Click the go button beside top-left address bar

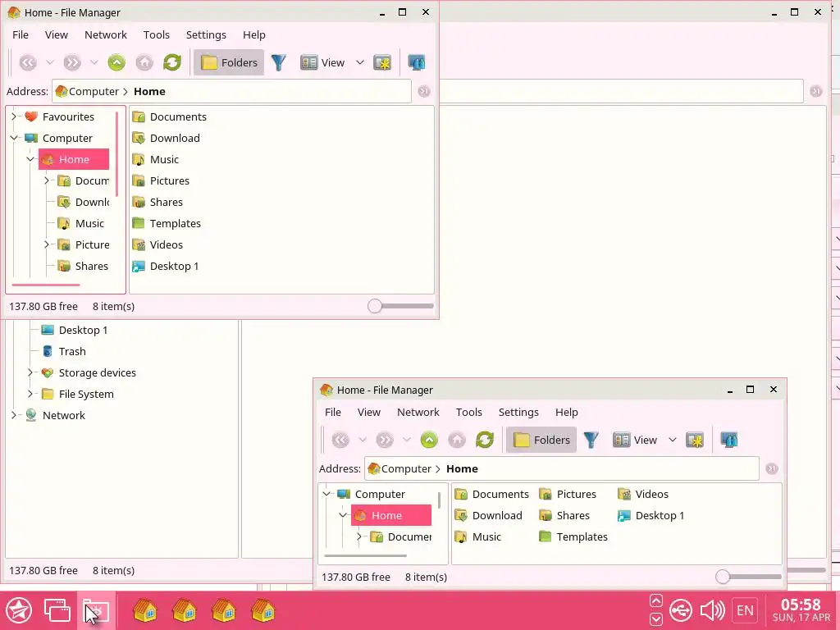(x=424, y=92)
